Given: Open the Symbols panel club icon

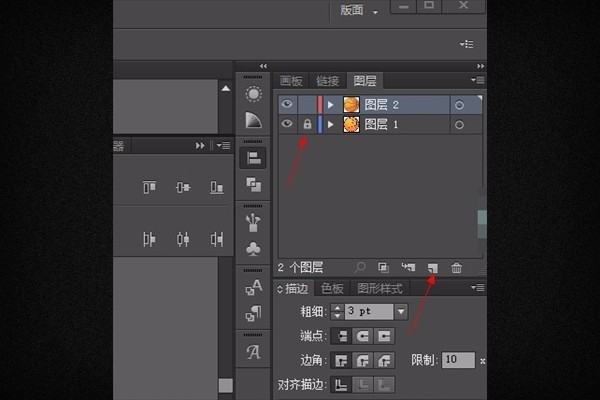Looking at the screenshot, I should click(x=253, y=249).
